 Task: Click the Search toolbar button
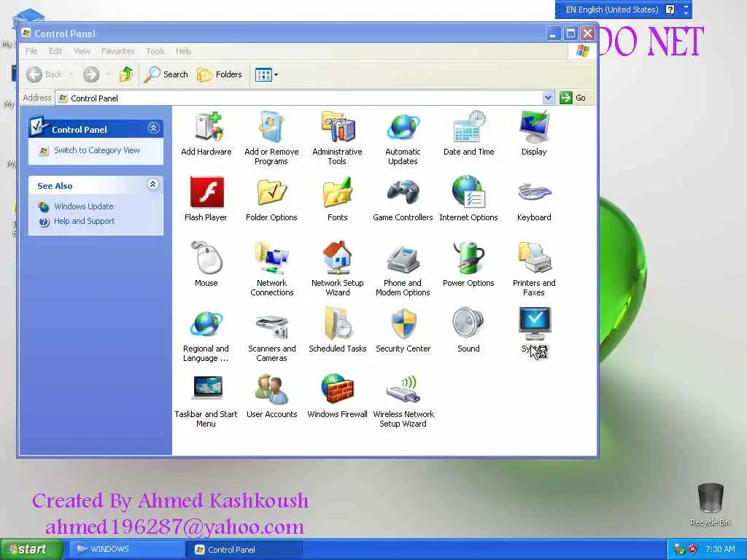click(x=166, y=74)
